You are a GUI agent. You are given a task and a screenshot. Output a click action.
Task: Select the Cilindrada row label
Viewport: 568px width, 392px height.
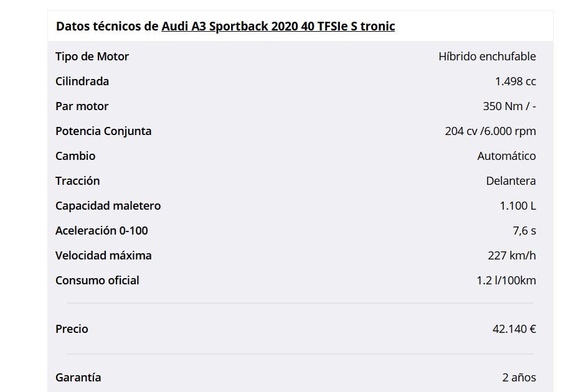click(82, 82)
